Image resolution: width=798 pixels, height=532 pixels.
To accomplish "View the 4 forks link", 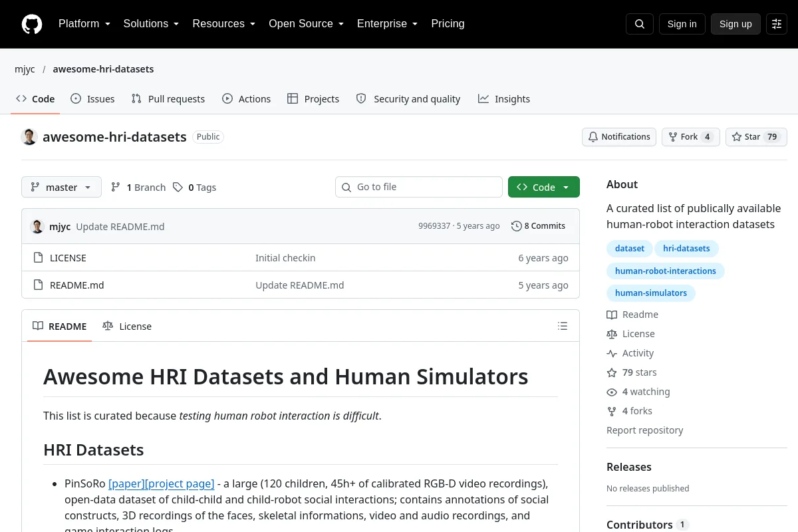I will click(630, 411).
